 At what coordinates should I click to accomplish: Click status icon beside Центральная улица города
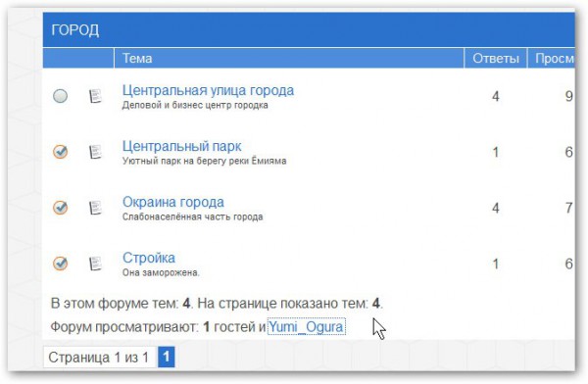tap(60, 96)
